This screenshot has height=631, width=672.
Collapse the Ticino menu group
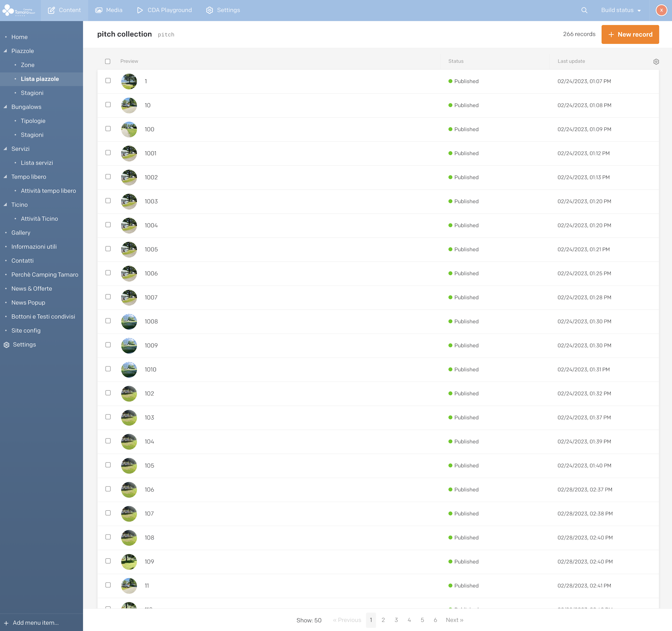tap(5, 205)
